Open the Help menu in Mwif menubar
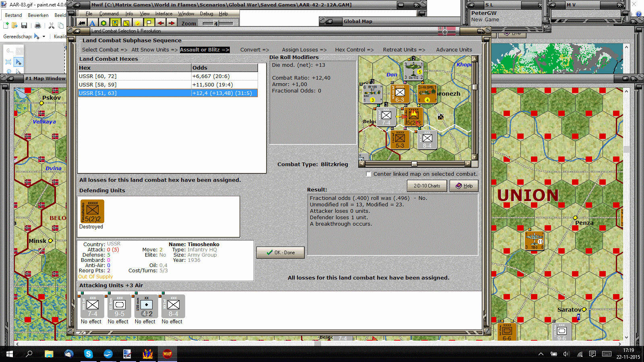The width and height of the screenshot is (644, 362). 223,14
